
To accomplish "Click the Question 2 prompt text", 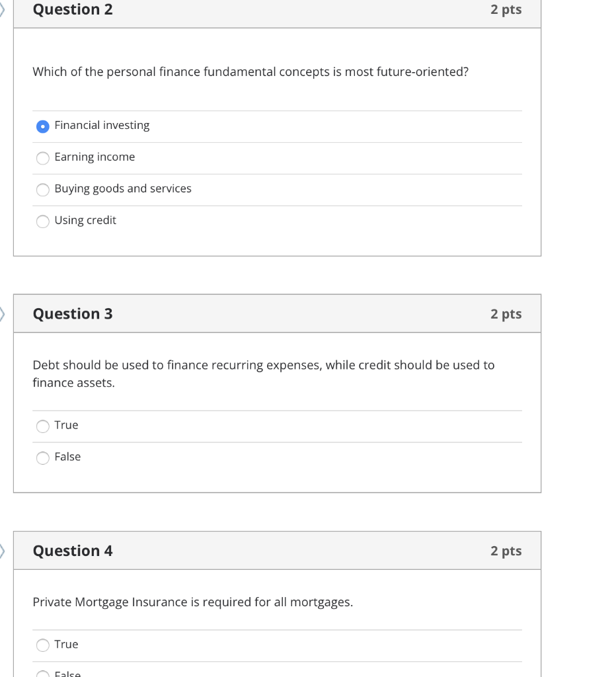I will click(250, 71).
